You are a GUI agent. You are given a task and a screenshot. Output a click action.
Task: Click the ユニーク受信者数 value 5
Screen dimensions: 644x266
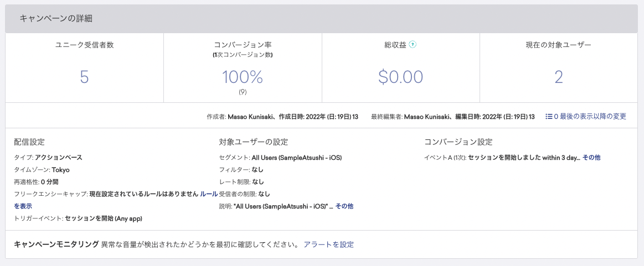pyautogui.click(x=84, y=77)
